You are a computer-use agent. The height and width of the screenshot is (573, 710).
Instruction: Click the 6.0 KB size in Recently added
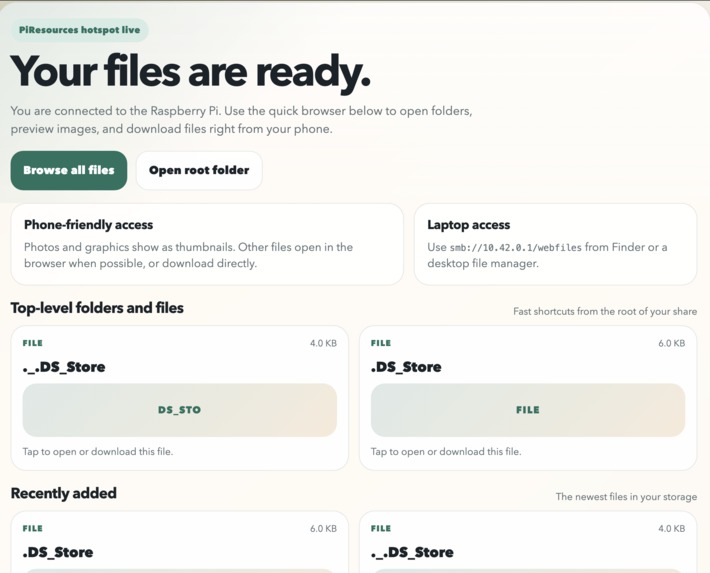(323, 529)
